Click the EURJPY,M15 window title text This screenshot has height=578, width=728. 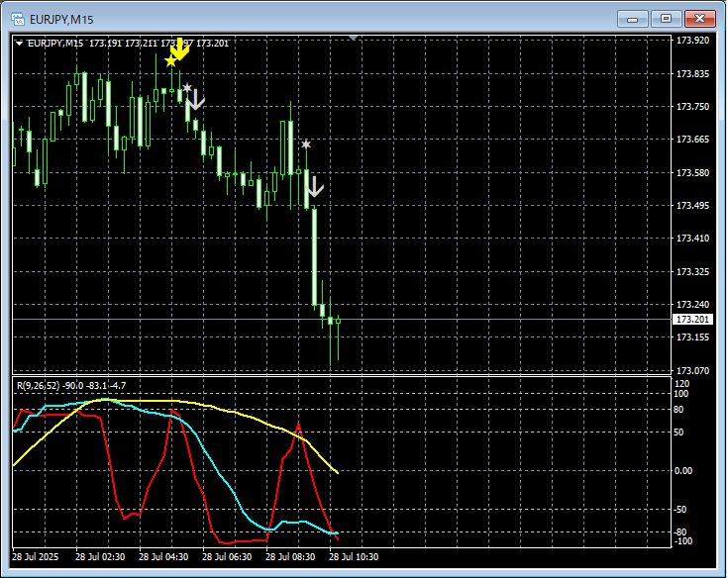pyautogui.click(x=61, y=20)
